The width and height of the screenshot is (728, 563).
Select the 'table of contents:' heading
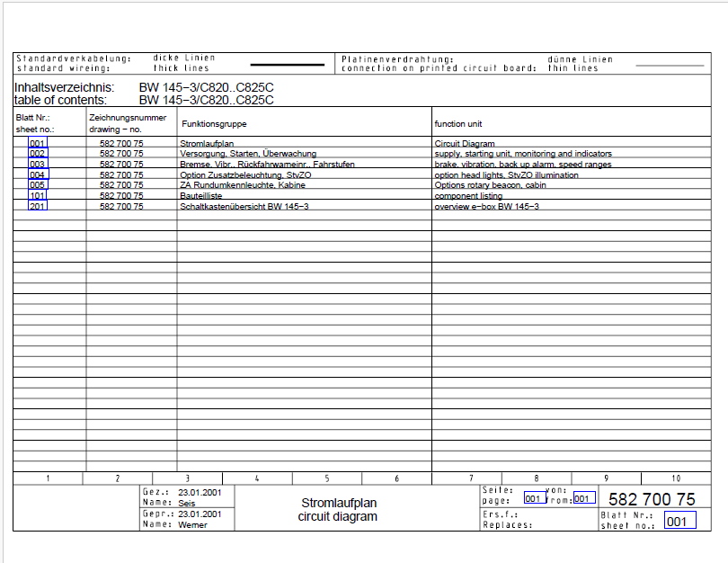60,100
